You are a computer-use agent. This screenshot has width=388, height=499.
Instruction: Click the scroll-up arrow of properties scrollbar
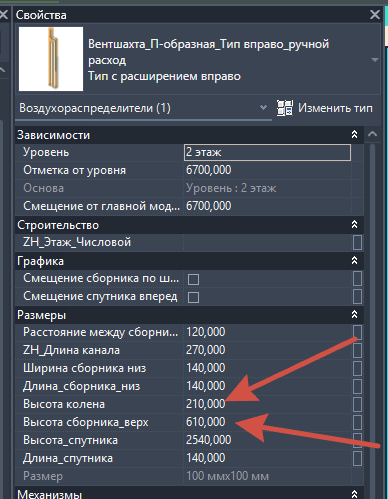372,134
